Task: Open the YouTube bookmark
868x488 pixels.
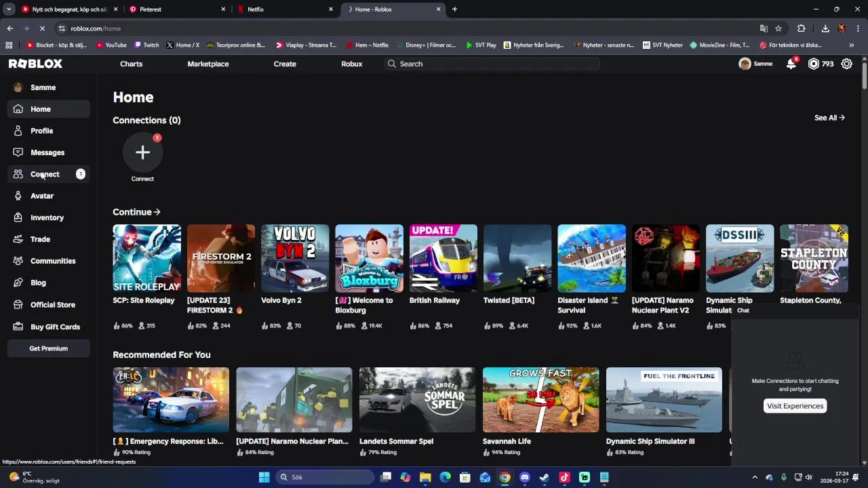Action: pyautogui.click(x=111, y=45)
